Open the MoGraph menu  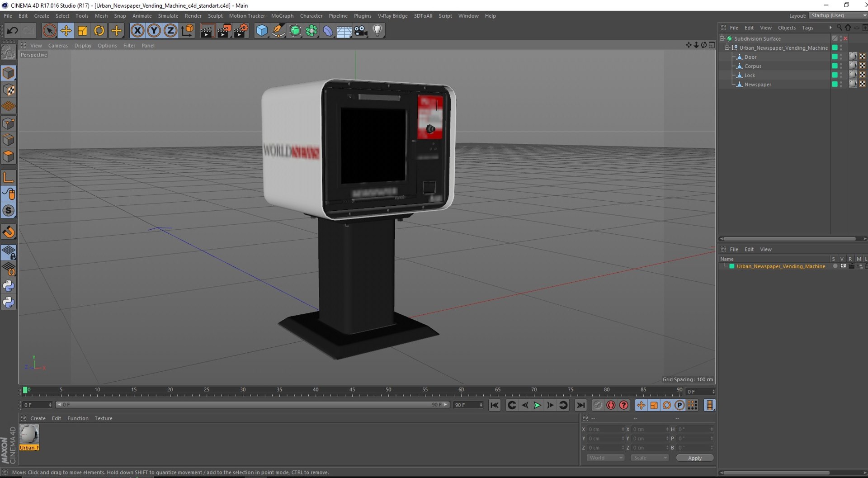click(282, 16)
